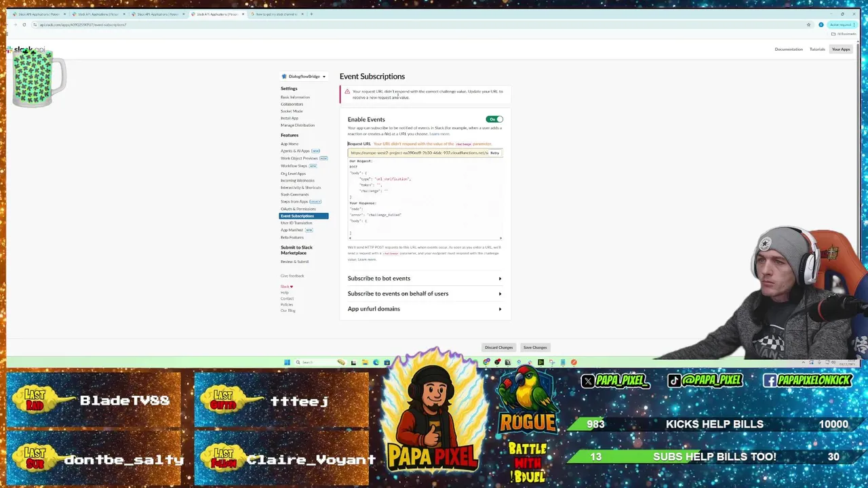Click the browser back arrow
This screenshot has height=488, width=868.
tap(6, 25)
